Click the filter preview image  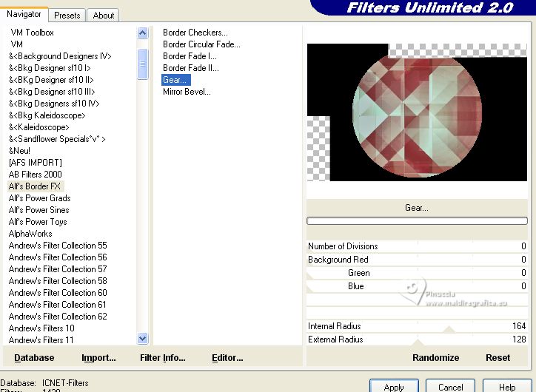tap(417, 112)
